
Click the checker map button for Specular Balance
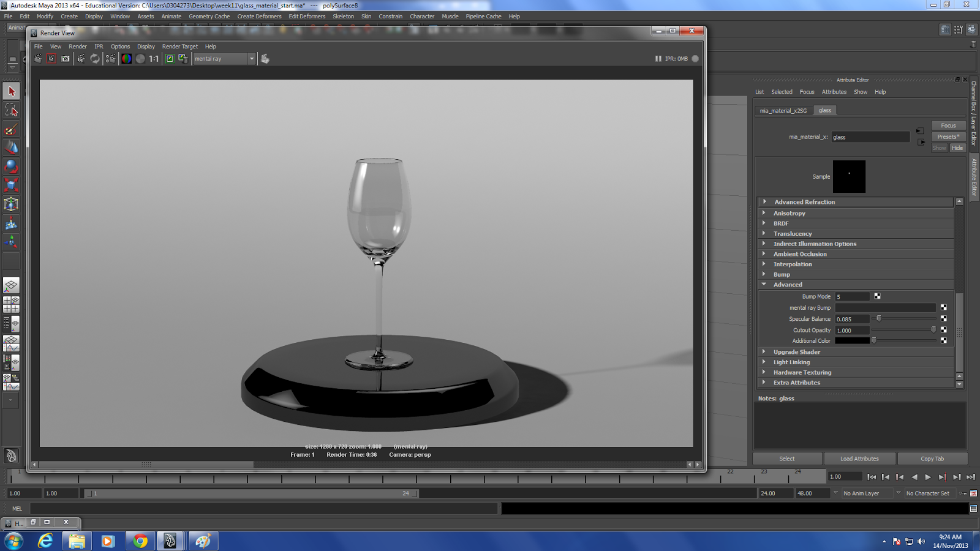point(944,318)
